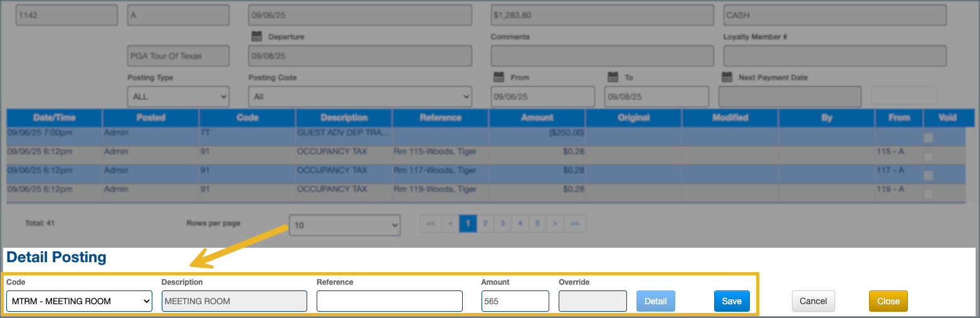980x318 pixels.
Task: Expand the Posting Code dropdown
Action: coord(360,97)
